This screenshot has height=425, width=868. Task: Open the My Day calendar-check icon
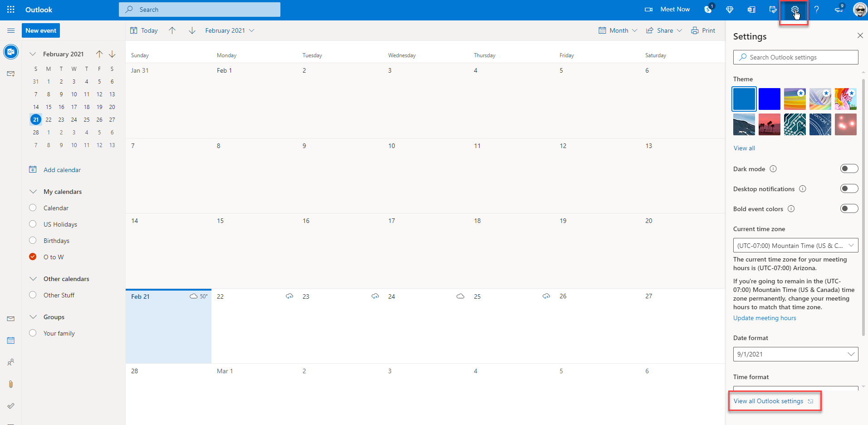(773, 10)
